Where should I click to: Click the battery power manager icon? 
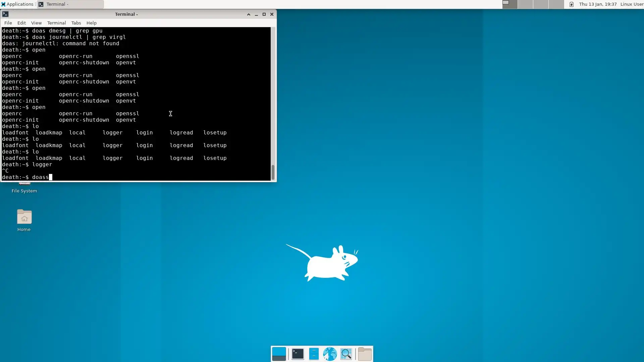572,4
